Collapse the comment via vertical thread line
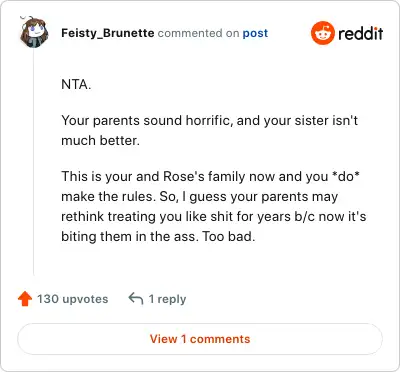The height and width of the screenshot is (372, 400). 34,162
